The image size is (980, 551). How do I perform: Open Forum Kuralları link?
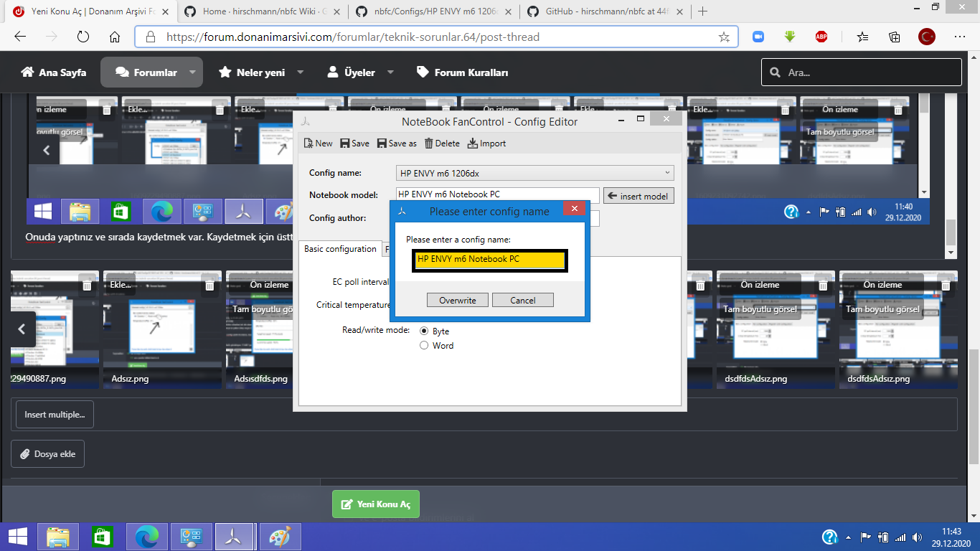click(463, 72)
